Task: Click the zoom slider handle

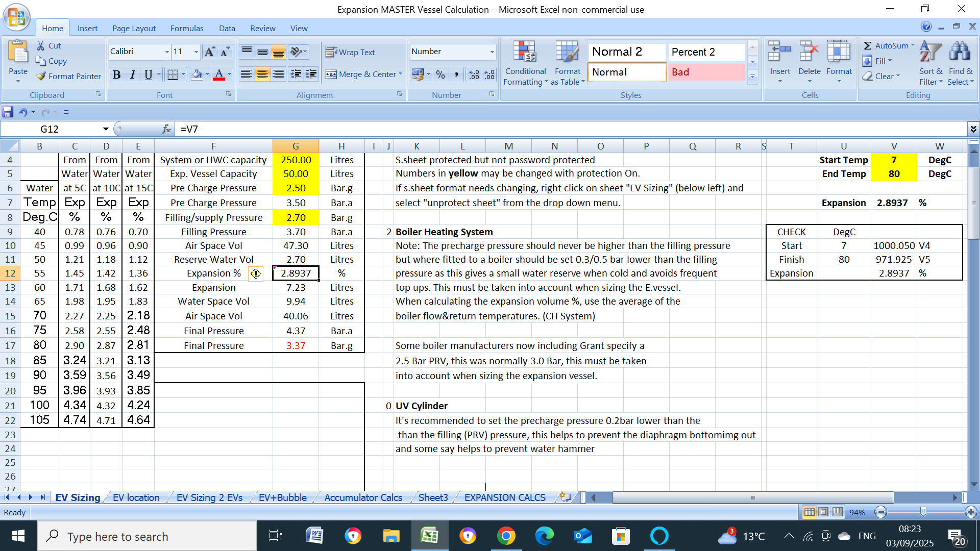Action: 923,512
